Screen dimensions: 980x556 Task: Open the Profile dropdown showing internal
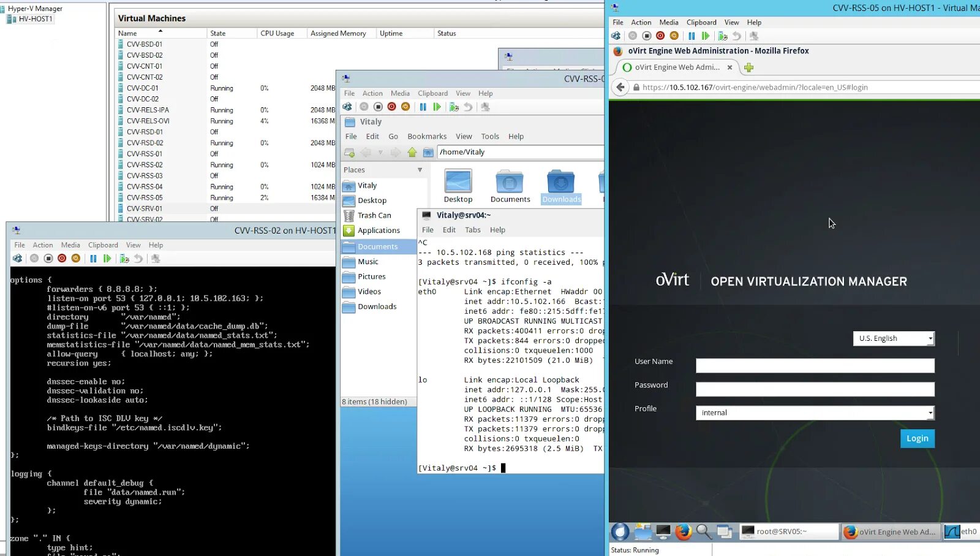coord(815,413)
